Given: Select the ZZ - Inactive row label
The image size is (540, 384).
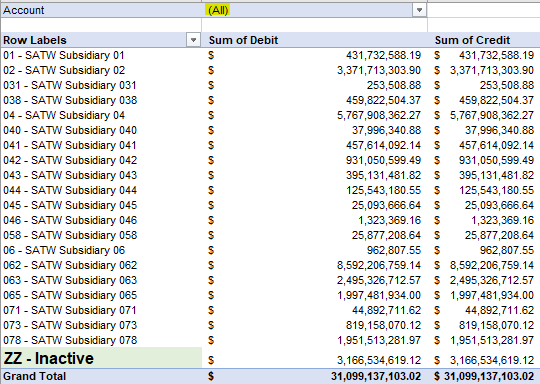Looking at the screenshot, I should [49, 358].
